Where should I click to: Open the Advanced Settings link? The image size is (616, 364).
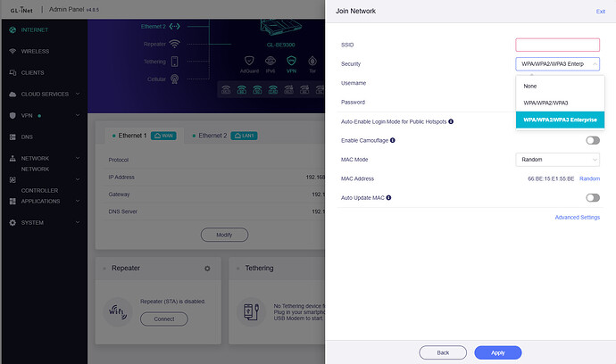pos(577,217)
